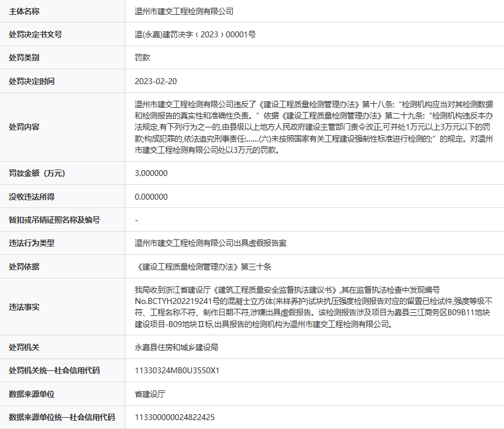
Task: Click the violation facts paragraph text
Action: 314,307
